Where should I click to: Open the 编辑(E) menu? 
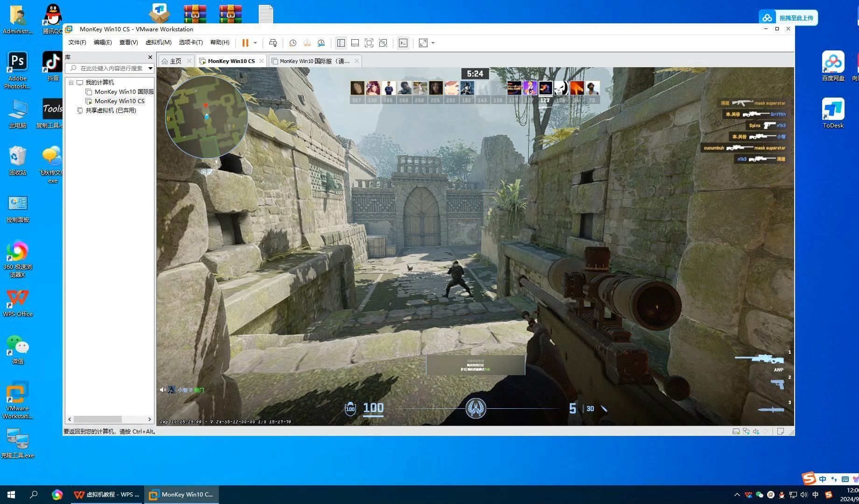point(103,42)
